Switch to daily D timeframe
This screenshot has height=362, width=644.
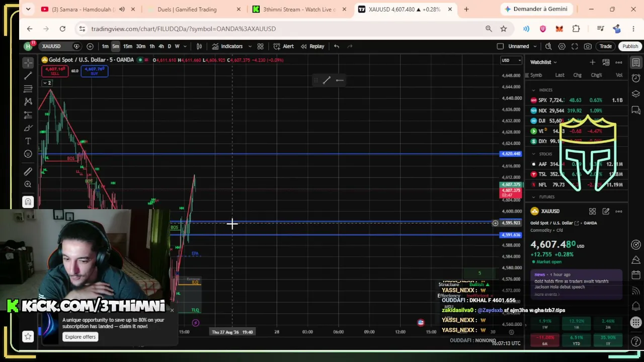click(x=170, y=46)
